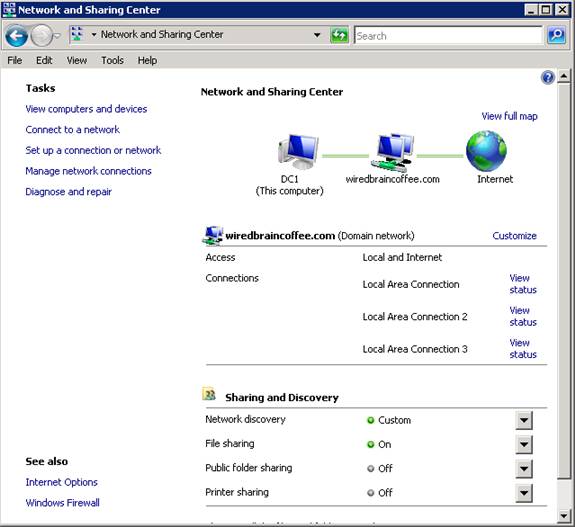Open the View menu

pos(77,60)
